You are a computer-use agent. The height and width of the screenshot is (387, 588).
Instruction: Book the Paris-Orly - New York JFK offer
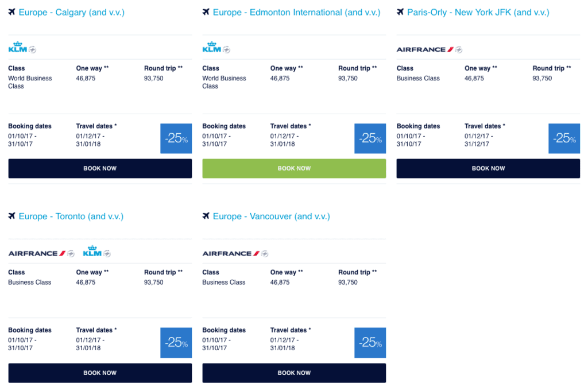click(488, 168)
